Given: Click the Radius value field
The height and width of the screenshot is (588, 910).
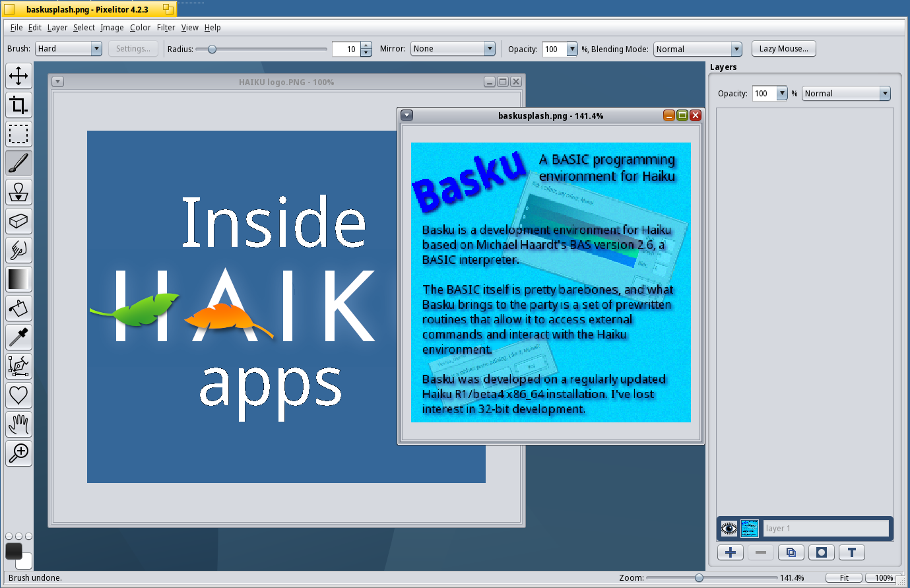Looking at the screenshot, I should coord(346,49).
